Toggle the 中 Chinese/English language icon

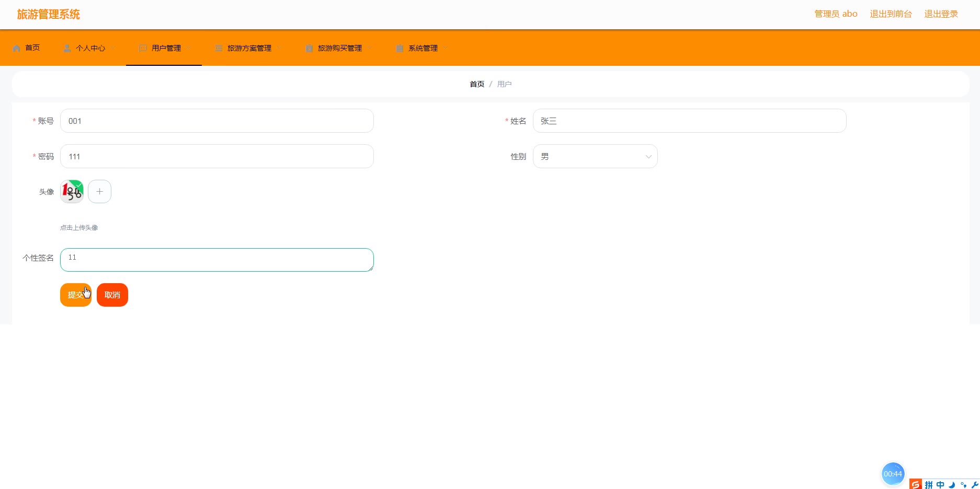point(940,485)
